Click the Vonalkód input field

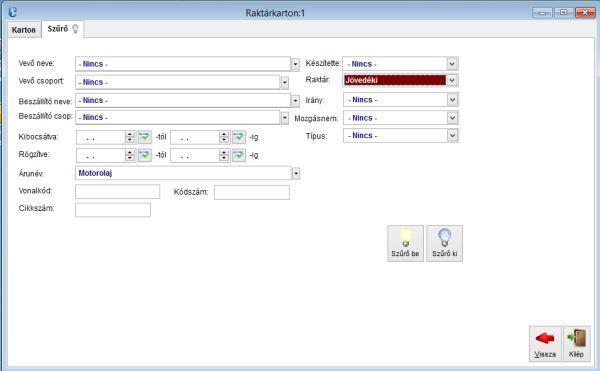click(117, 192)
